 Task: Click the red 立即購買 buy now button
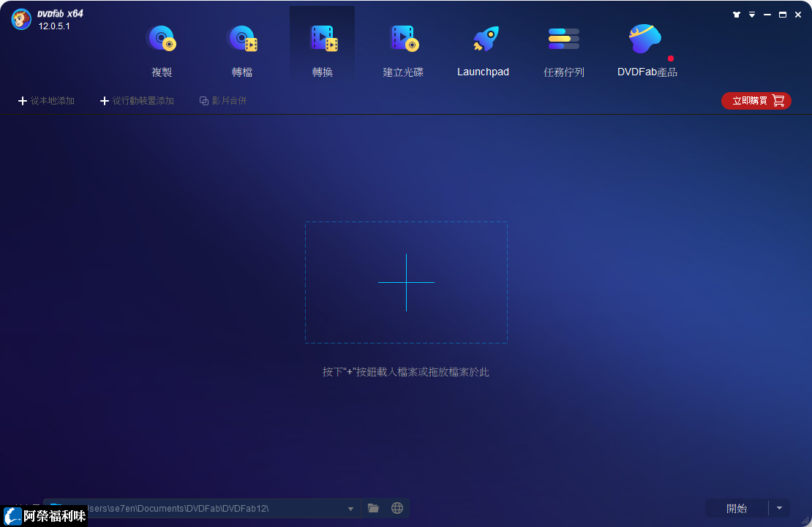click(x=756, y=100)
